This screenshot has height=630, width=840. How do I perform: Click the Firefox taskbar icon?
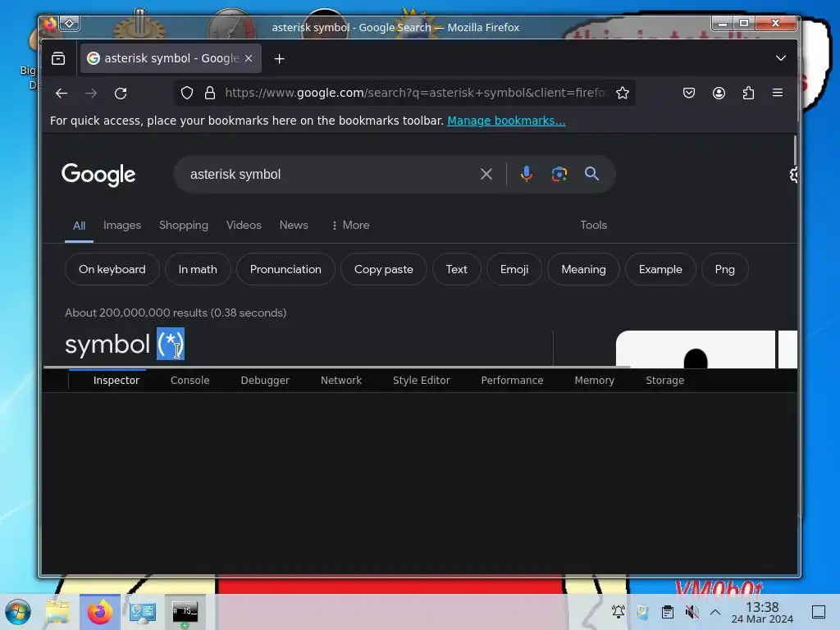[99, 612]
